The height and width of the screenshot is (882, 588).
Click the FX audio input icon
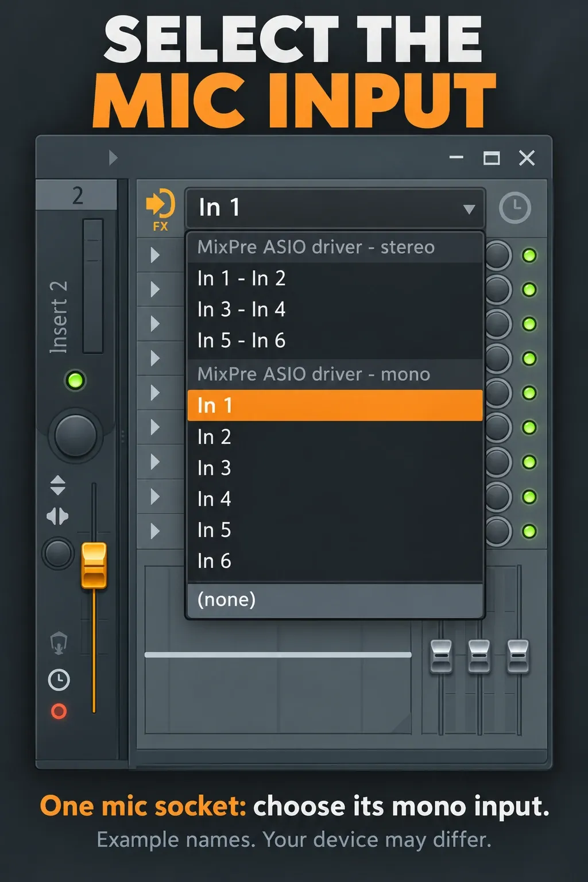click(x=160, y=209)
